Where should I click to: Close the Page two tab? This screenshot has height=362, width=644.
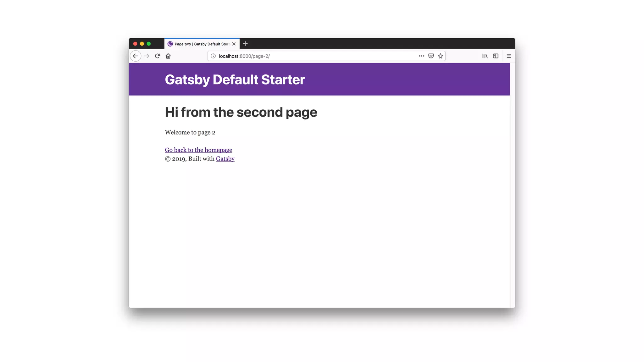point(234,44)
